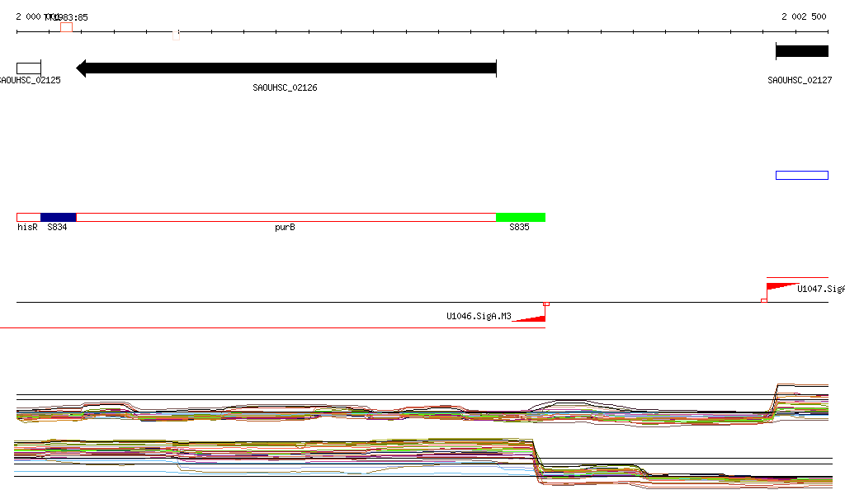
Task: Click the S835 segment label
Action: tap(519, 227)
